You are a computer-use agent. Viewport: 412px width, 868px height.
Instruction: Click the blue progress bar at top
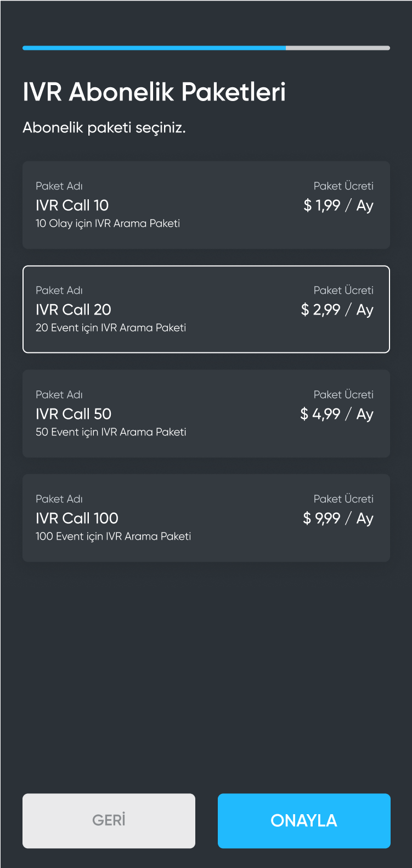coord(154,48)
